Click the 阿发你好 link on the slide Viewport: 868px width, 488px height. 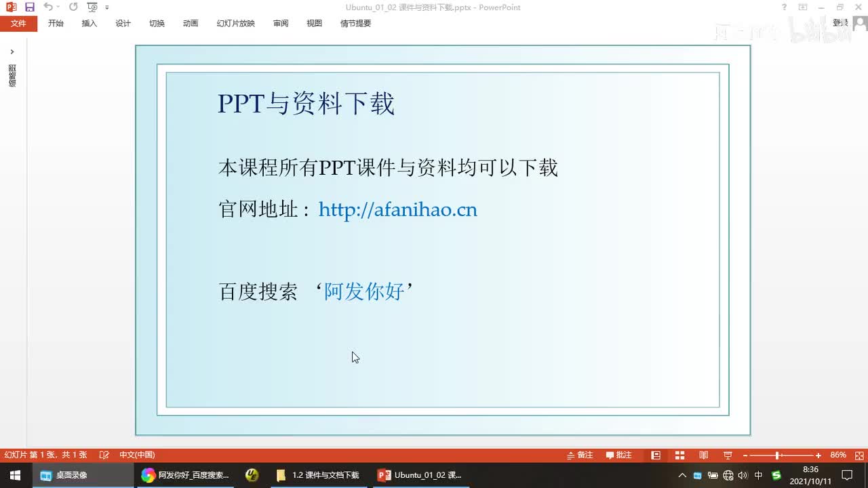[364, 291]
